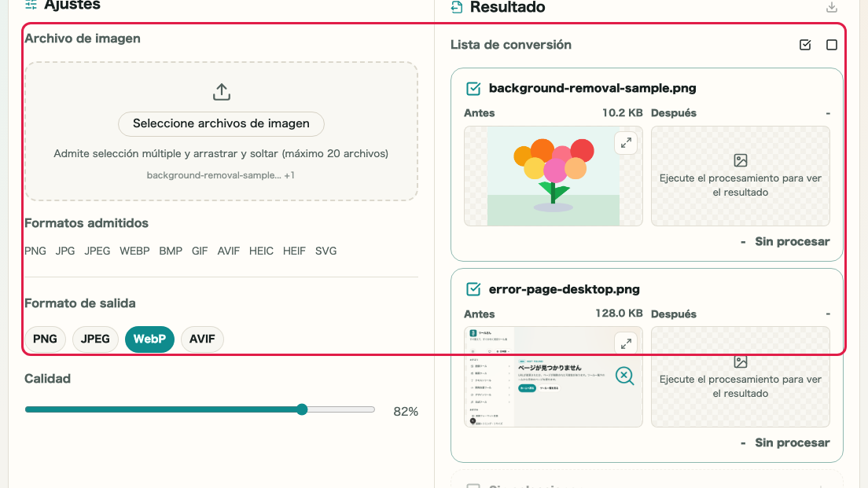868x488 pixels.
Task: Click the Formato de salida heading
Action: click(79, 303)
